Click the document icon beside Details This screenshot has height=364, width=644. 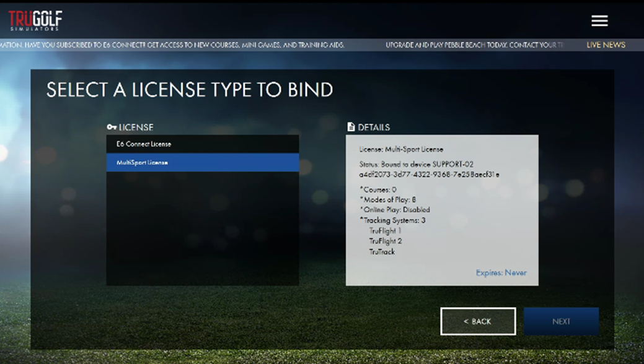[351, 127]
